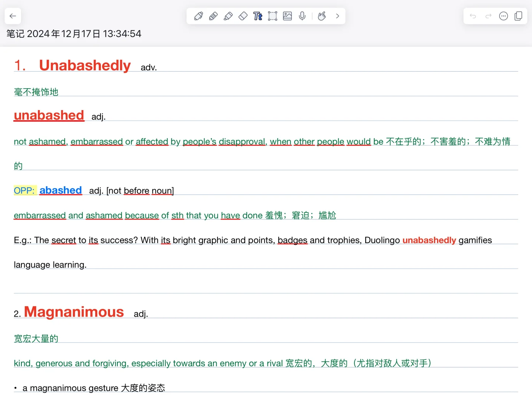Click the word 'Duolingo' in example
The height and width of the screenshot is (399, 532).
click(x=382, y=240)
